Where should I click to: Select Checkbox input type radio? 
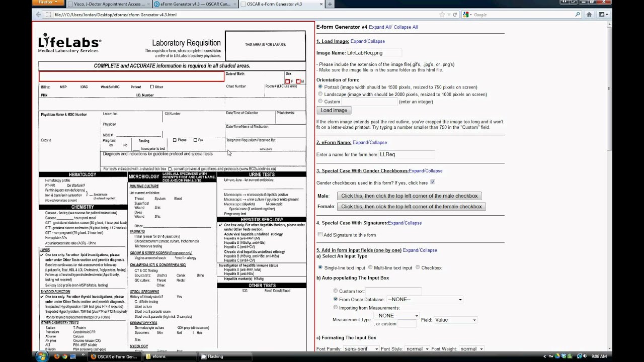point(418,267)
